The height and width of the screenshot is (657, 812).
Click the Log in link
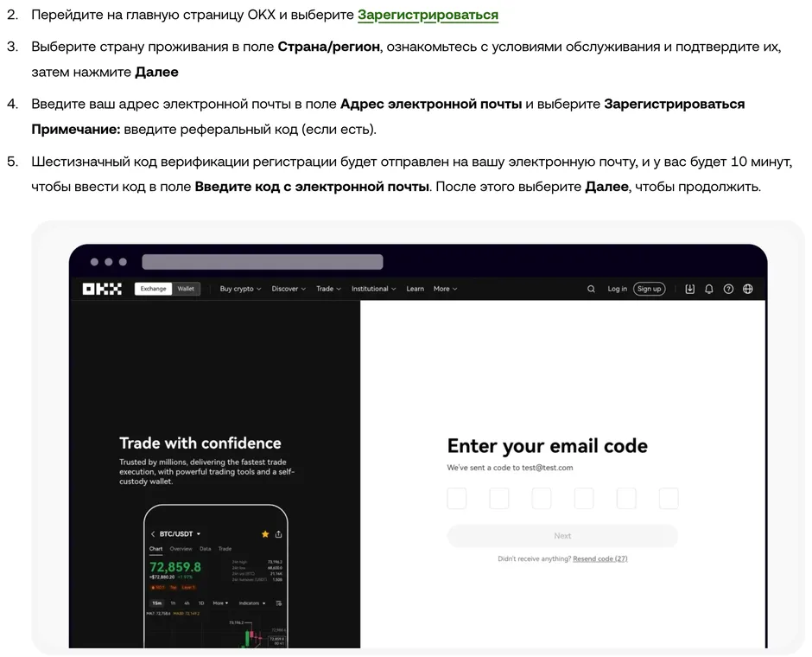[x=618, y=289]
